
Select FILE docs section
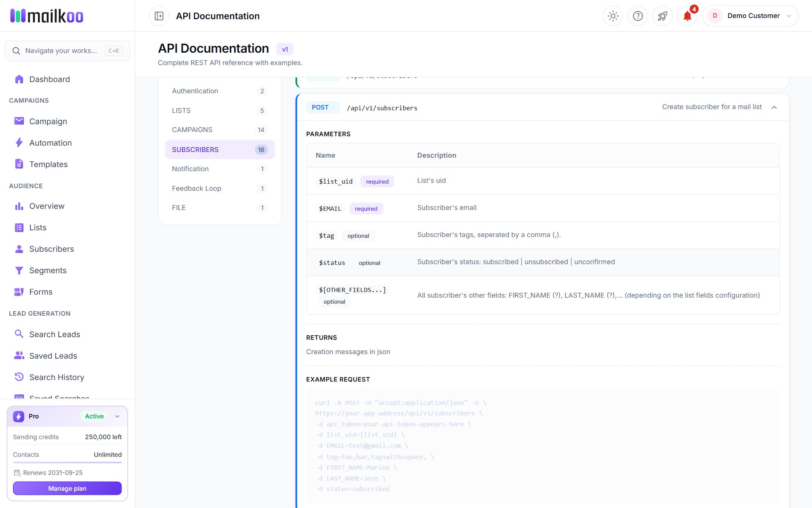[x=220, y=208]
